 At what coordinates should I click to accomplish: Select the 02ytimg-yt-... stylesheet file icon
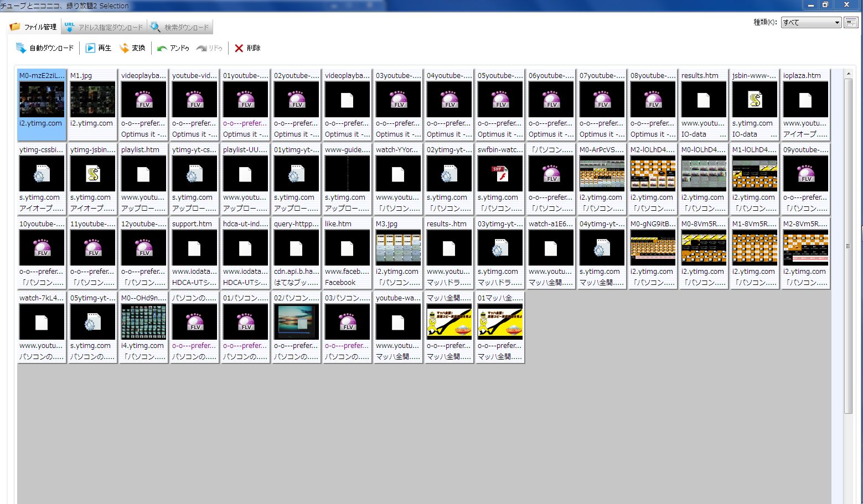click(x=449, y=174)
